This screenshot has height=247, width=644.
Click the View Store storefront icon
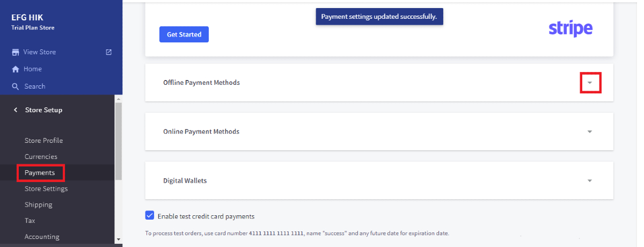point(16,52)
